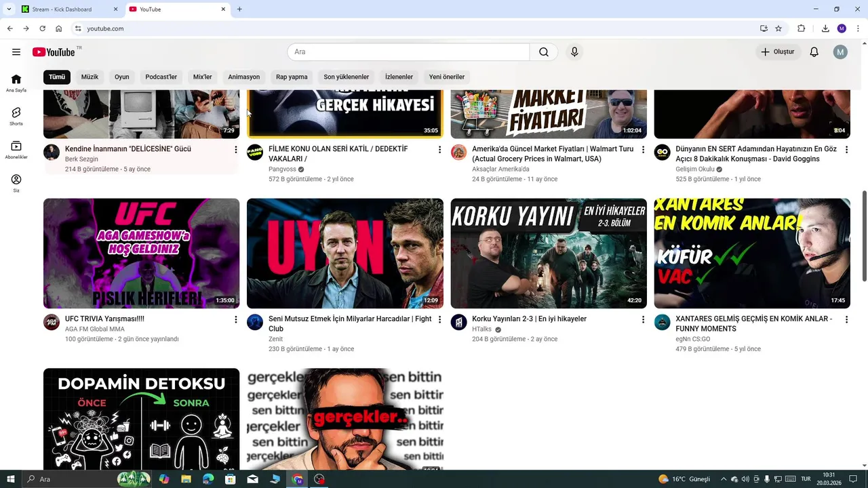The width and height of the screenshot is (868, 488).
Task: Open weather widget showing 16°C Güneşli
Action: [x=684, y=479]
